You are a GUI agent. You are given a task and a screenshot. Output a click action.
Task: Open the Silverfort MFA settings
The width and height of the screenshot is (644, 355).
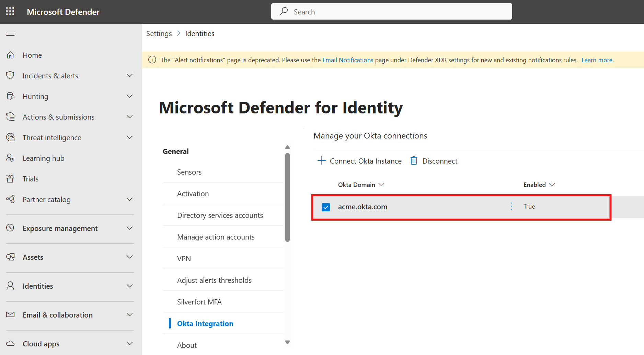[223, 302]
